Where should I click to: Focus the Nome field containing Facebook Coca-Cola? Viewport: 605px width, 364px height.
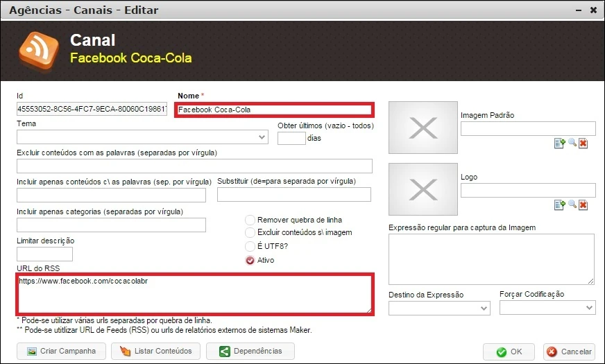click(274, 110)
